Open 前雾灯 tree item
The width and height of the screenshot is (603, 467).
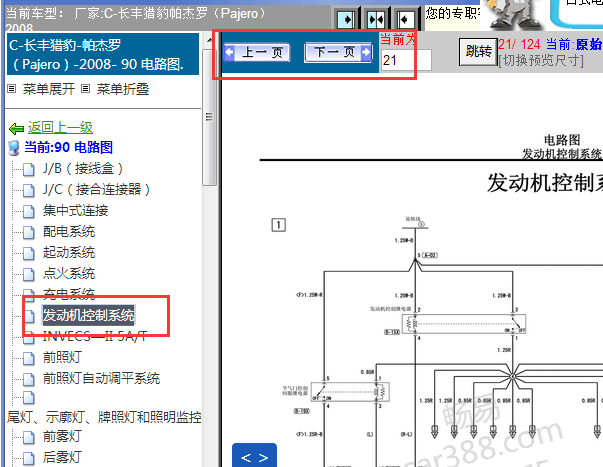[x=62, y=437]
